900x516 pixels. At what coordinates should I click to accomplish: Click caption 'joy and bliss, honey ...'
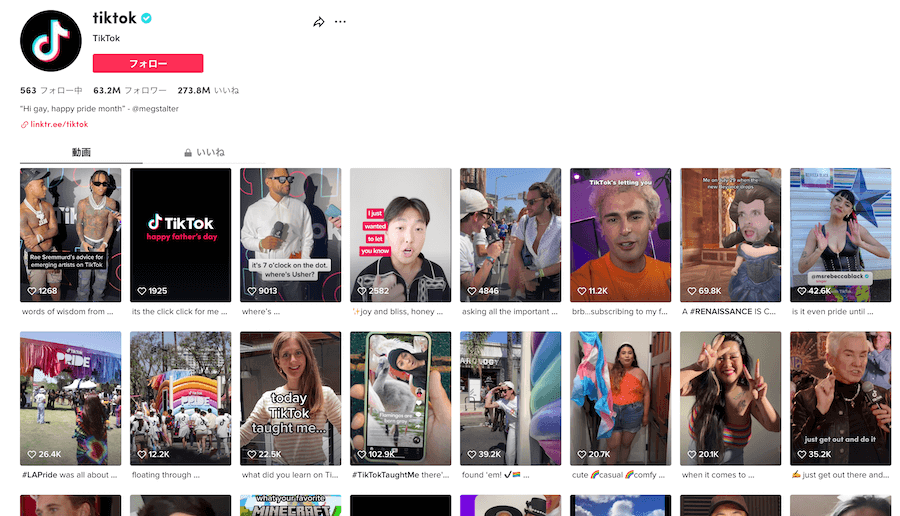[x=398, y=312]
